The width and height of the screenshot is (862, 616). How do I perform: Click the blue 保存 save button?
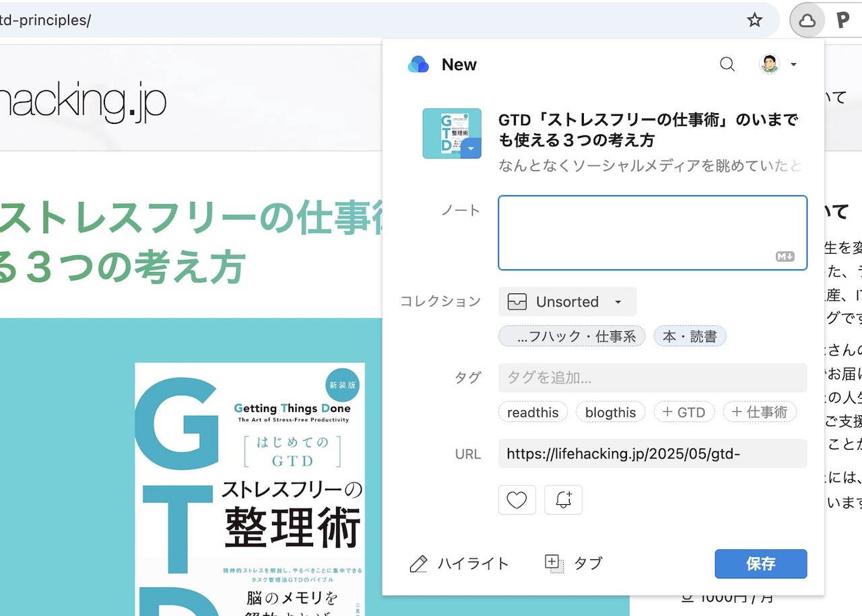[x=761, y=564]
